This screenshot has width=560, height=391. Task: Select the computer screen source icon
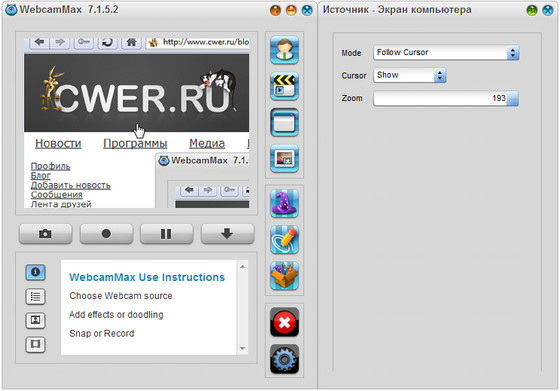coord(284,122)
